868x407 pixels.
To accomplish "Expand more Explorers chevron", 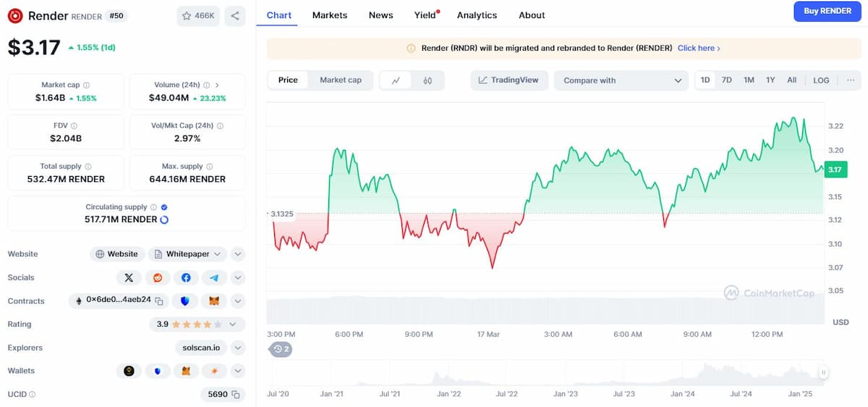I will (x=238, y=348).
